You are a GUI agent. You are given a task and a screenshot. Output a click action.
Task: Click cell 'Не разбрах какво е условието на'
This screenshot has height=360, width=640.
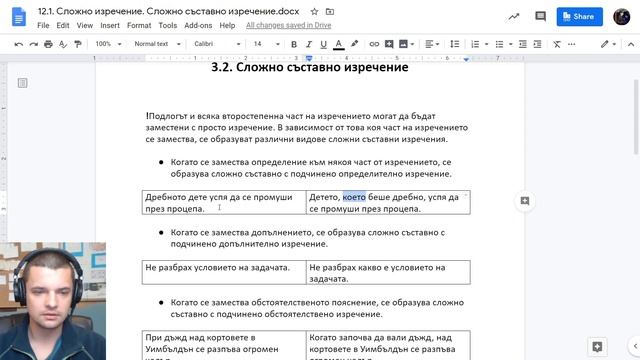coord(388,272)
